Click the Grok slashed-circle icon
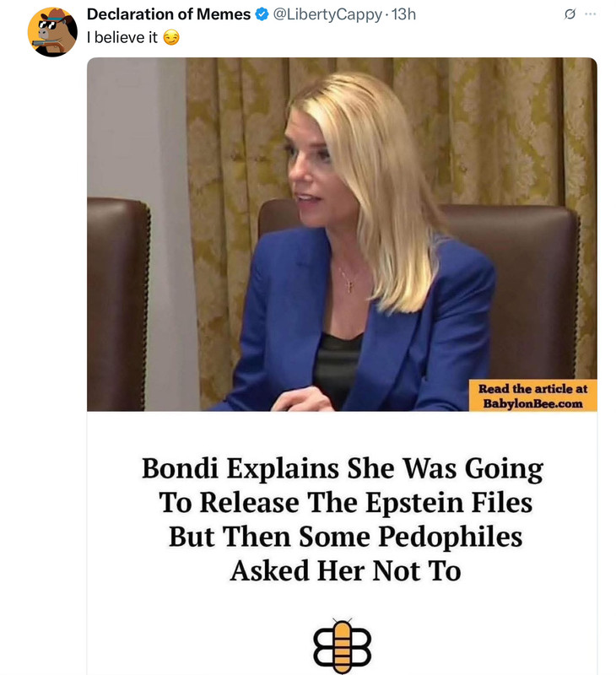 pos(570,14)
